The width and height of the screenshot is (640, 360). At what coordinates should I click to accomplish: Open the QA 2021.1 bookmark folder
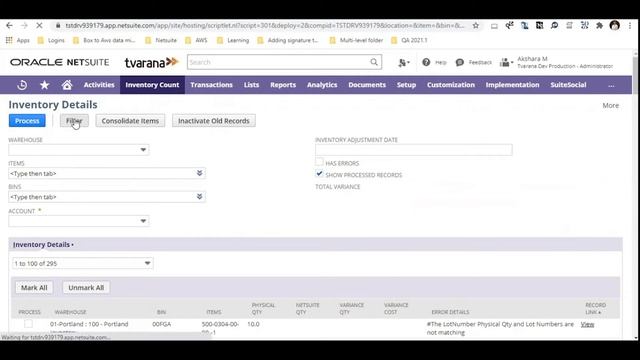coord(409,40)
